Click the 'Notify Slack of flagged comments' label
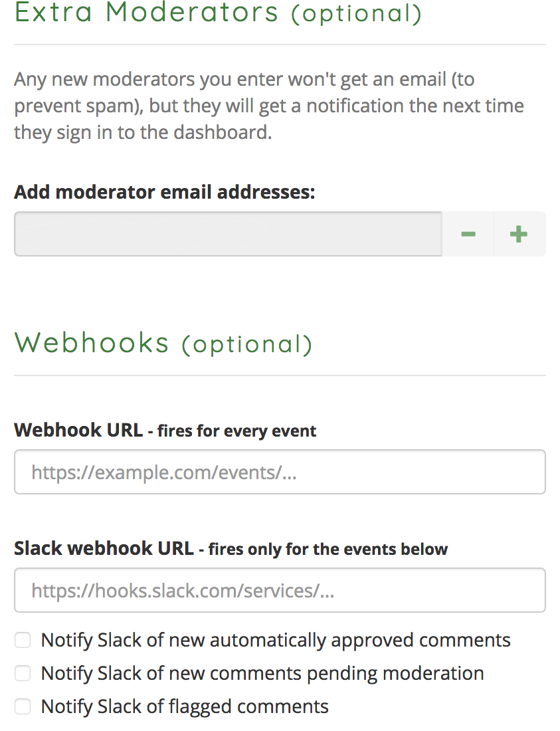 (x=185, y=706)
